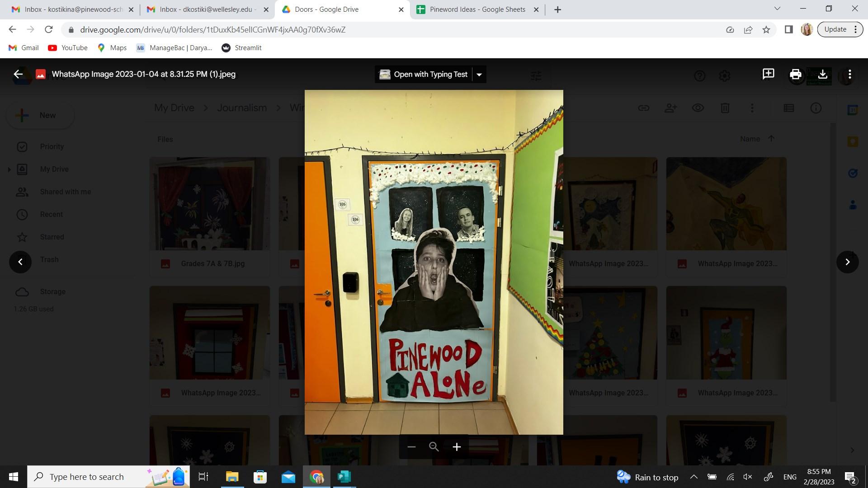The width and height of the screenshot is (868, 488).
Task: Click the Chrome Update button
Action: pos(835,29)
